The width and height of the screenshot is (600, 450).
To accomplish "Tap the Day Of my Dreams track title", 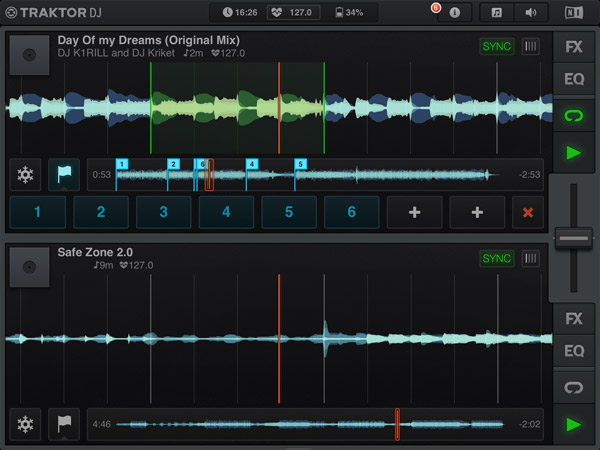I will [148, 41].
